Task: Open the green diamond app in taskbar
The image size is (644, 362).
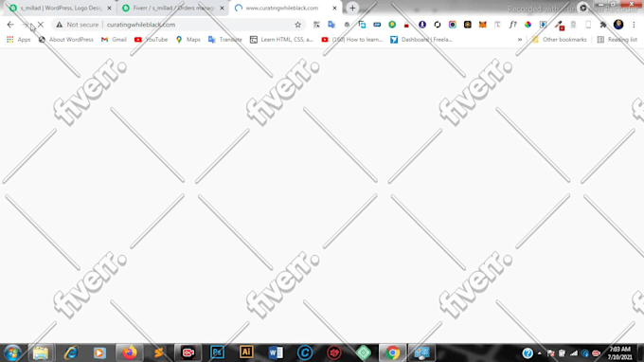Action: pyautogui.click(x=363, y=353)
